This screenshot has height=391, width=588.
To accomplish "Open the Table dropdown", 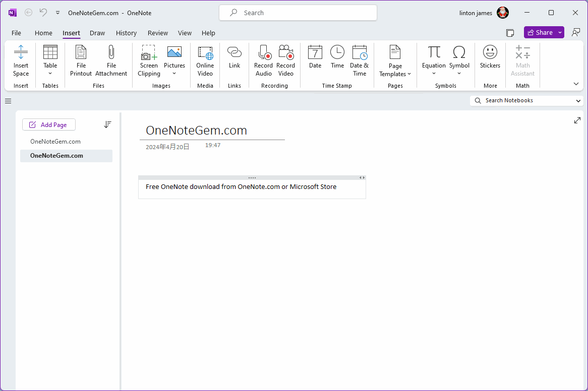I will [x=50, y=60].
